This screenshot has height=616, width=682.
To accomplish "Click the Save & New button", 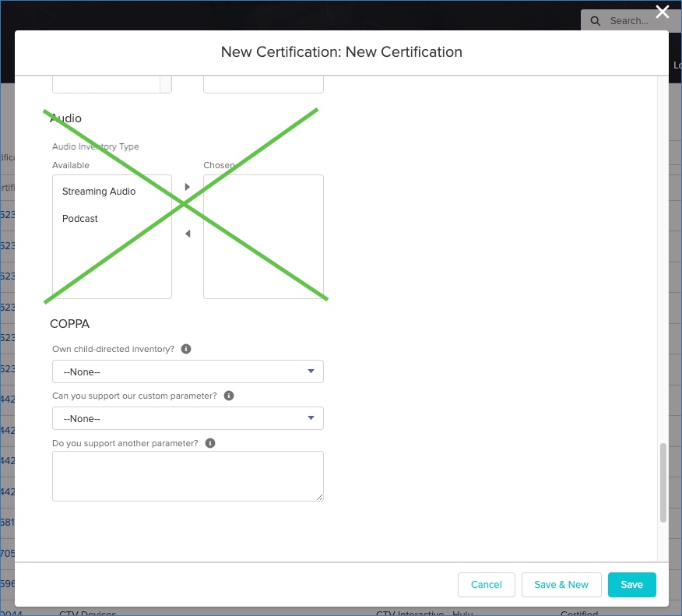I will 561,585.
